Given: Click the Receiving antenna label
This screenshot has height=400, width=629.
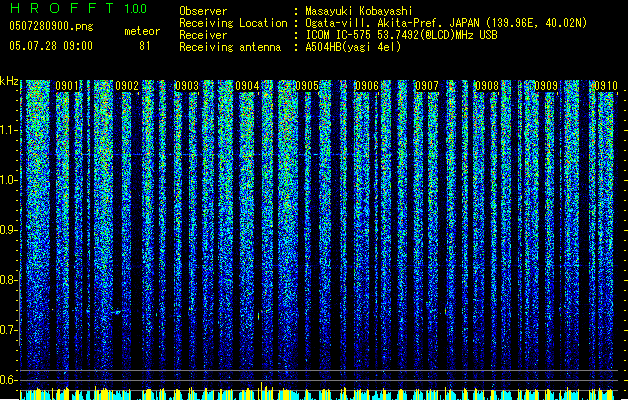Looking at the screenshot, I should [x=230, y=47].
